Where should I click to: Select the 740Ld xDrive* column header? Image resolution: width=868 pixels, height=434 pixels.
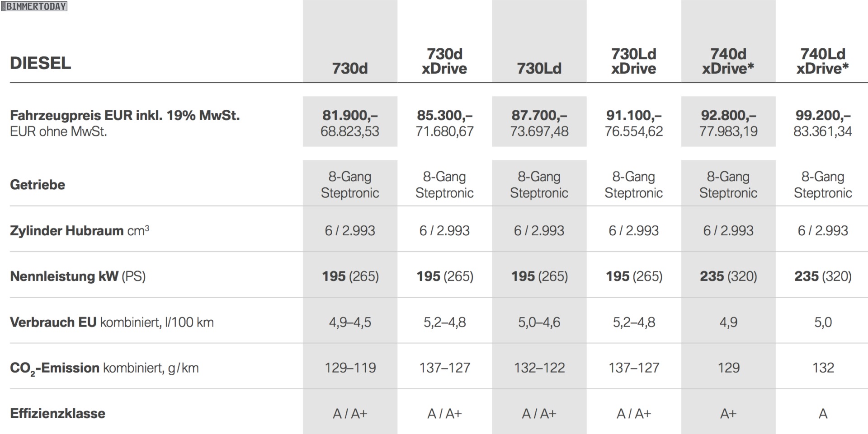click(x=822, y=61)
